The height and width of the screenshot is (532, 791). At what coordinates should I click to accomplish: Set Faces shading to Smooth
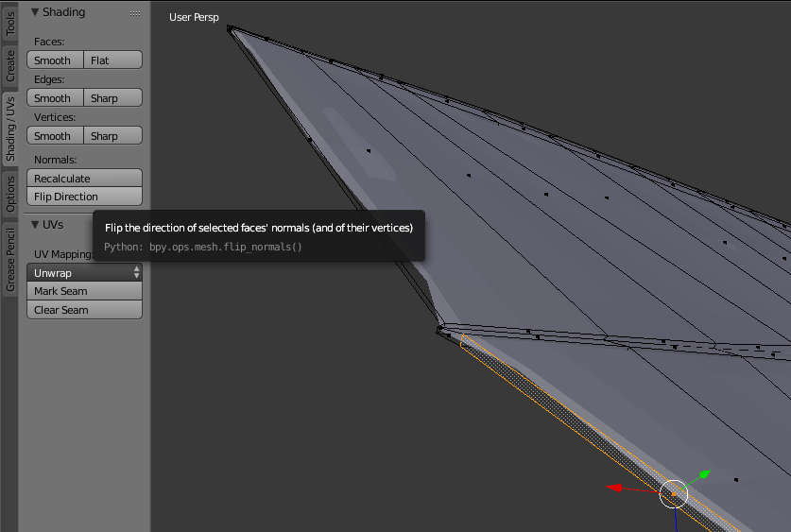(x=55, y=60)
